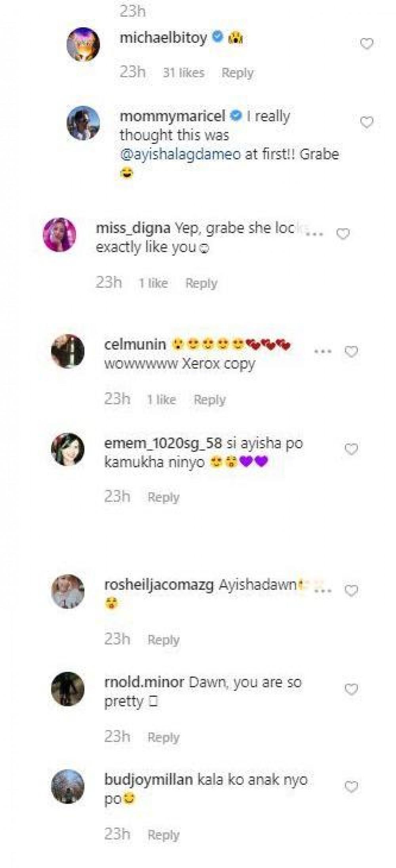Open emem_1020sg_58's profile avatar
The width and height of the screenshot is (396, 868).
(x=68, y=450)
